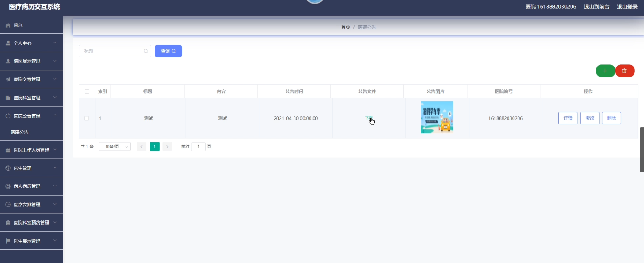Click the home icon beside 首页

8,25
